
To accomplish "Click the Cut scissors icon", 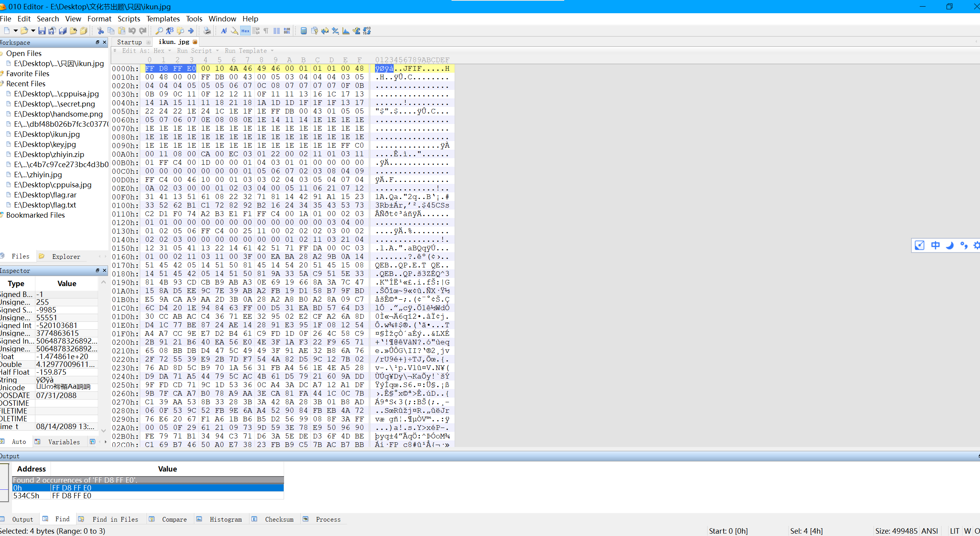I will tap(100, 31).
